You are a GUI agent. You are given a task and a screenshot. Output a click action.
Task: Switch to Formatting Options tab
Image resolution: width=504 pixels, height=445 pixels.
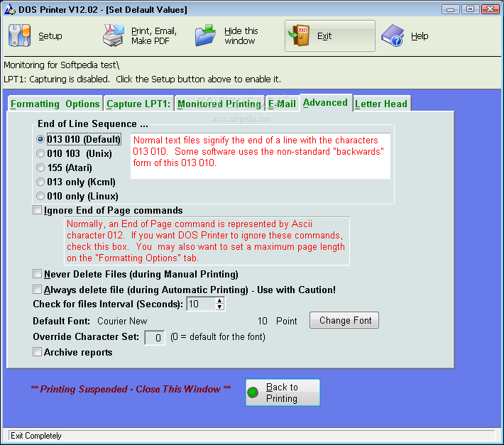tap(55, 104)
